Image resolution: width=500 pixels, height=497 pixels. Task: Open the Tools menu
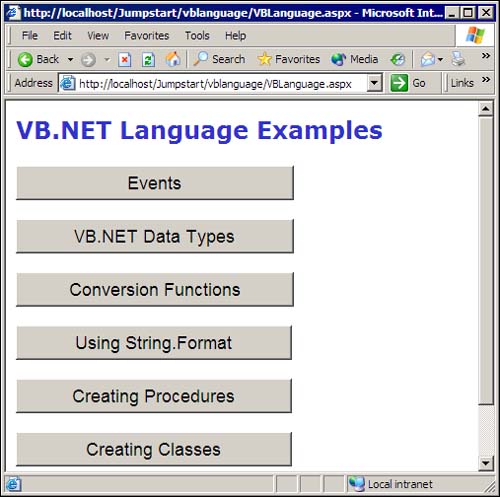point(197,36)
